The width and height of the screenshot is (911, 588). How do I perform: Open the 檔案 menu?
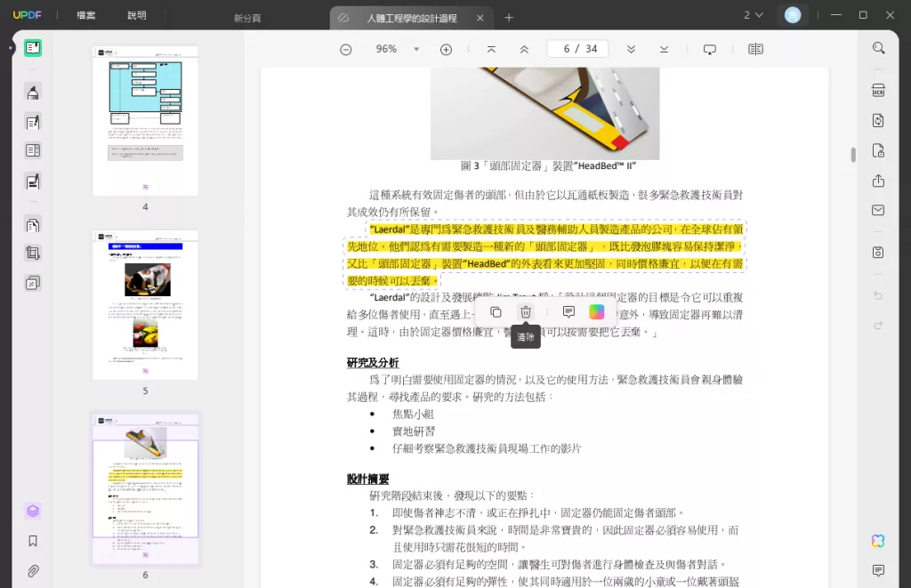(x=86, y=15)
